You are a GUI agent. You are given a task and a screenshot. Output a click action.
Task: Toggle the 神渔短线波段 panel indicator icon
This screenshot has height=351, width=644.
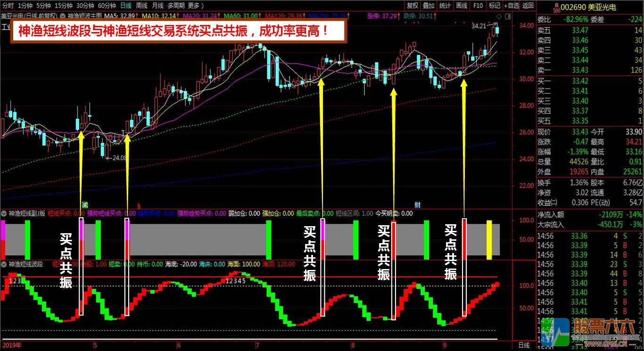tap(4, 264)
